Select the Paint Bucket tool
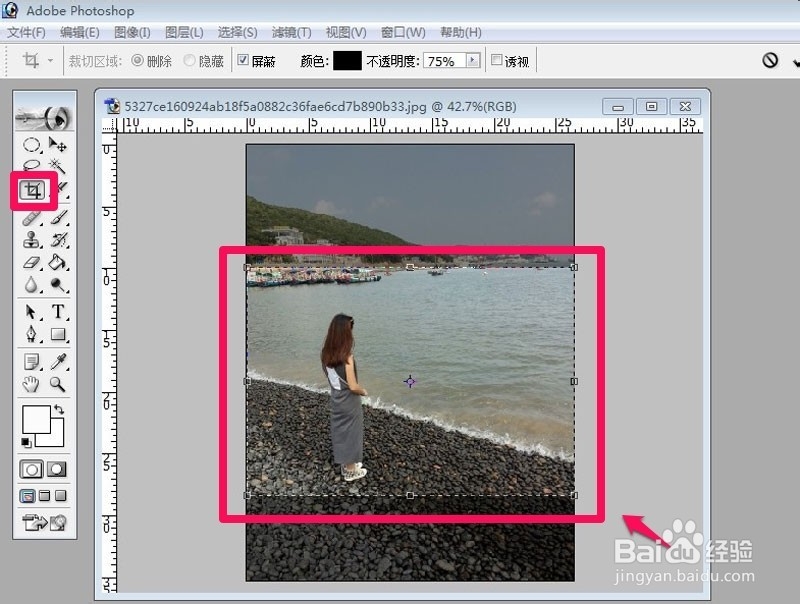 click(58, 263)
